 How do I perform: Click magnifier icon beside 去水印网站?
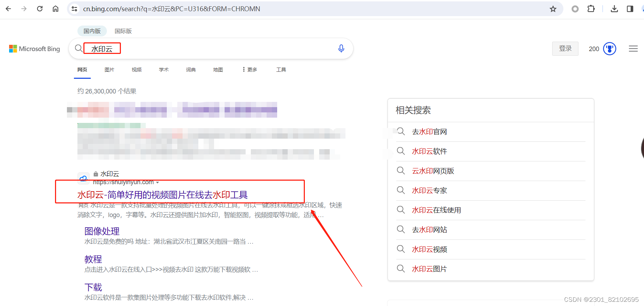tap(401, 229)
